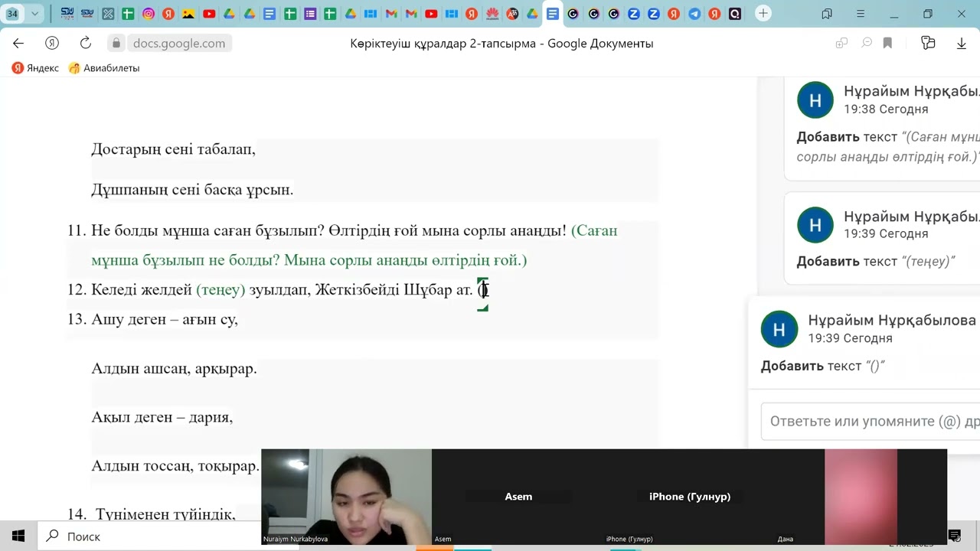Screen dimensions: 980x551
Task: Click the green suggested word "(теңеу)" in document
Action: pyautogui.click(x=220, y=290)
